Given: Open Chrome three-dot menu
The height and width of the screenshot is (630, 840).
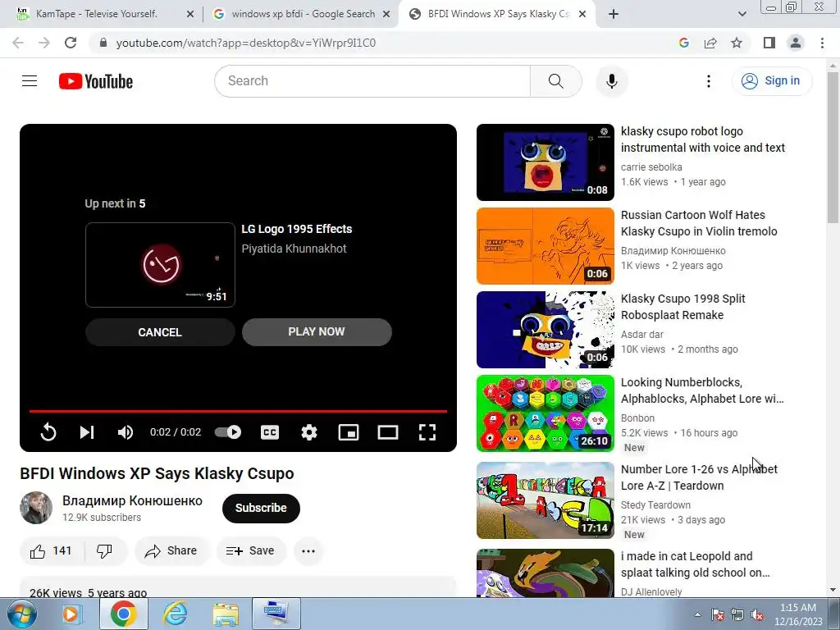Looking at the screenshot, I should pyautogui.click(x=822, y=43).
